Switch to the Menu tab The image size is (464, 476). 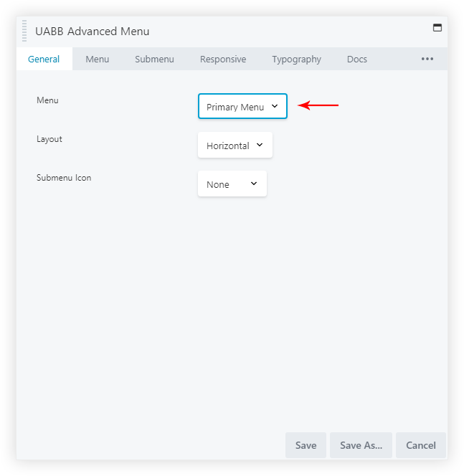pyautogui.click(x=98, y=59)
